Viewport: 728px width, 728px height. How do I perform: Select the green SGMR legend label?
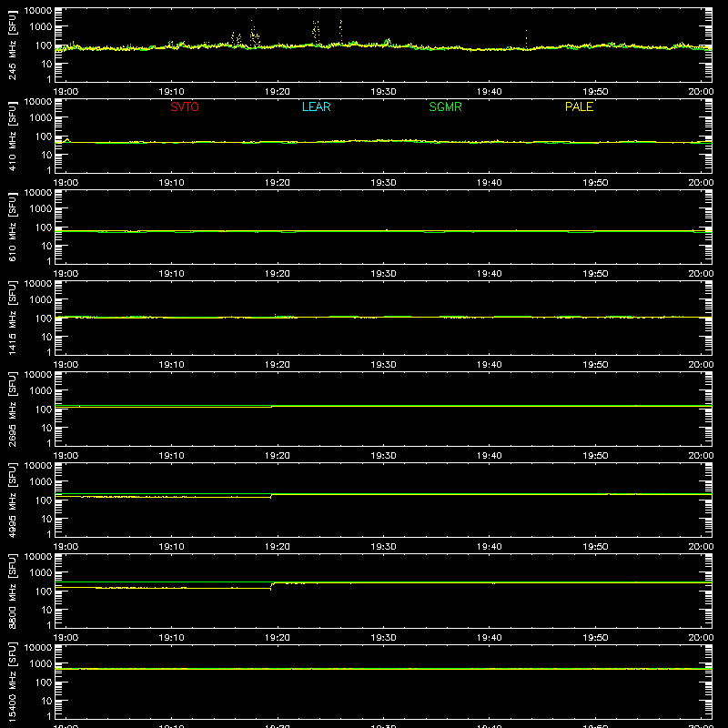click(445, 106)
